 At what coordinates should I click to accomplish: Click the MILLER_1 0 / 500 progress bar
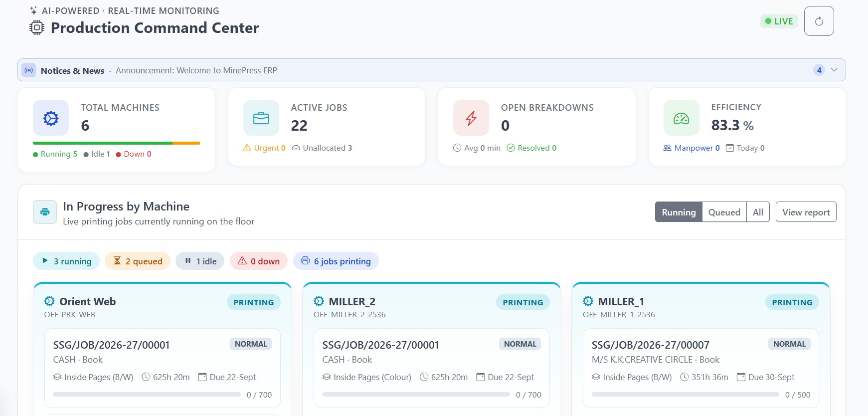coord(685,394)
